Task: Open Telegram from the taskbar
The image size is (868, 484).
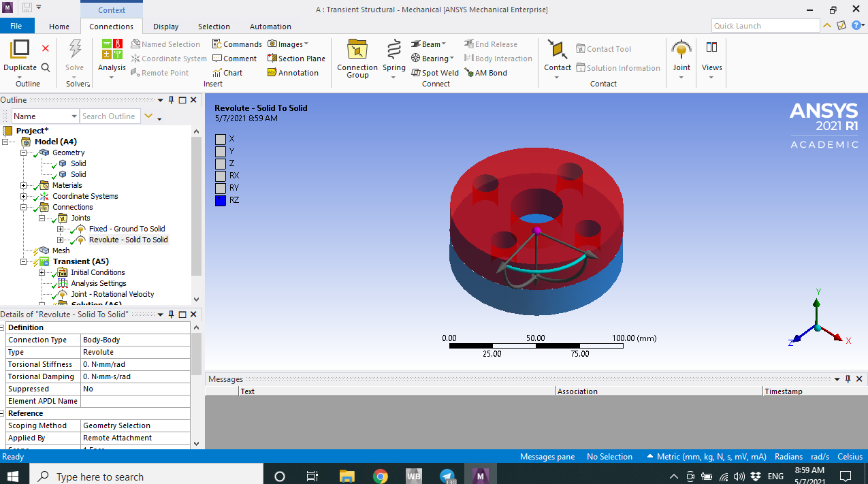Action: click(447, 476)
